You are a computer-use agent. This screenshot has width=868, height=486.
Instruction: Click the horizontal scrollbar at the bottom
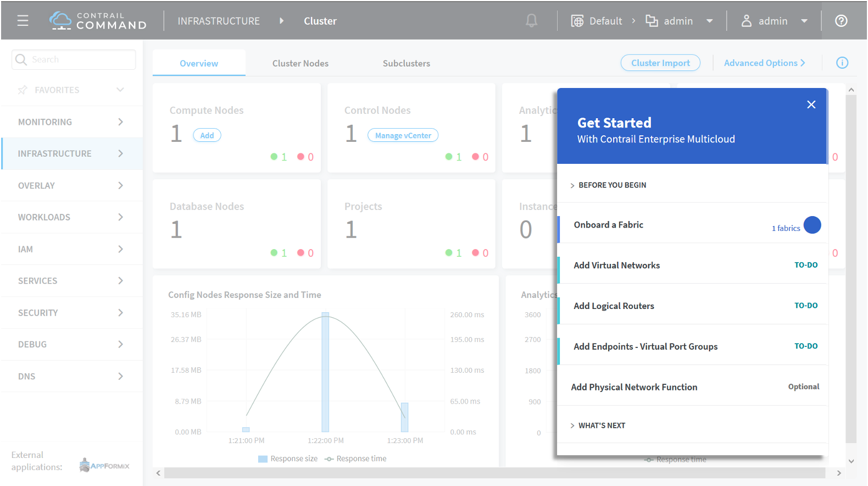494,473
